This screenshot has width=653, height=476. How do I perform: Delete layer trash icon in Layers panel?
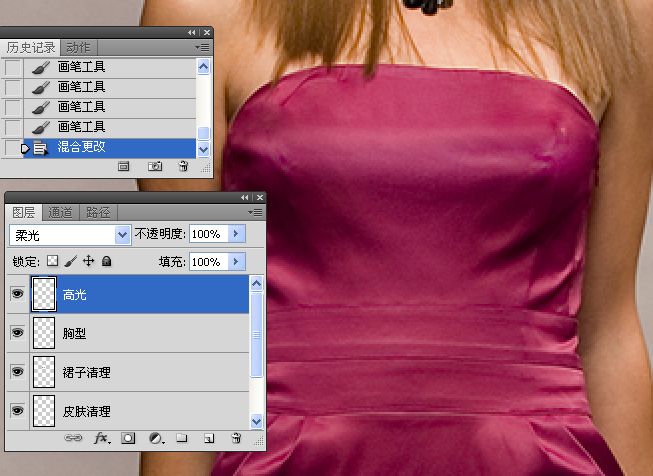point(236,438)
